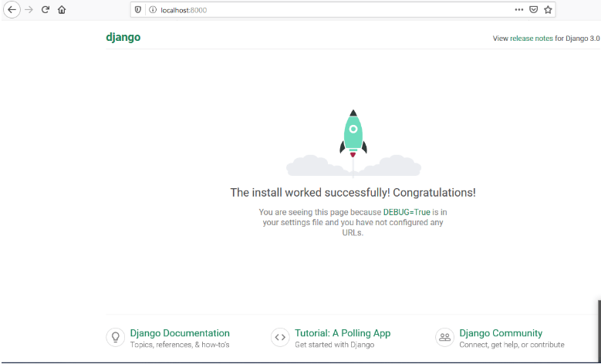Click 'Connect, get help, or contribute' text

point(512,345)
